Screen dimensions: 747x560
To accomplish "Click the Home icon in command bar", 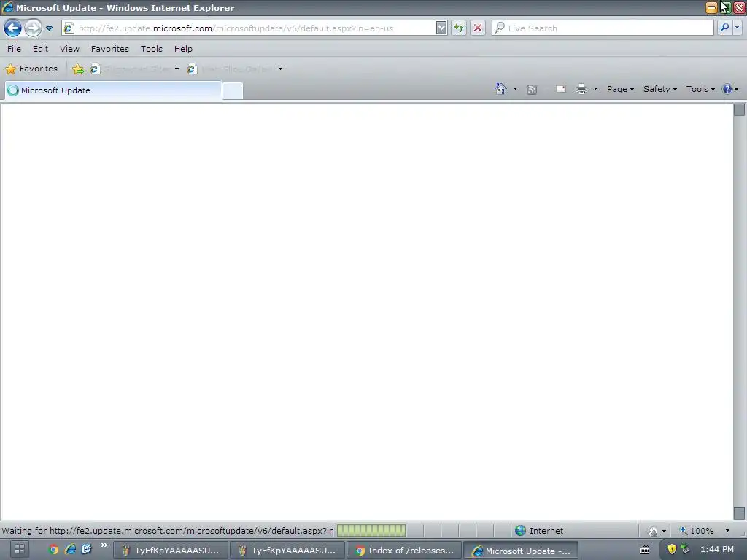I will click(x=500, y=89).
